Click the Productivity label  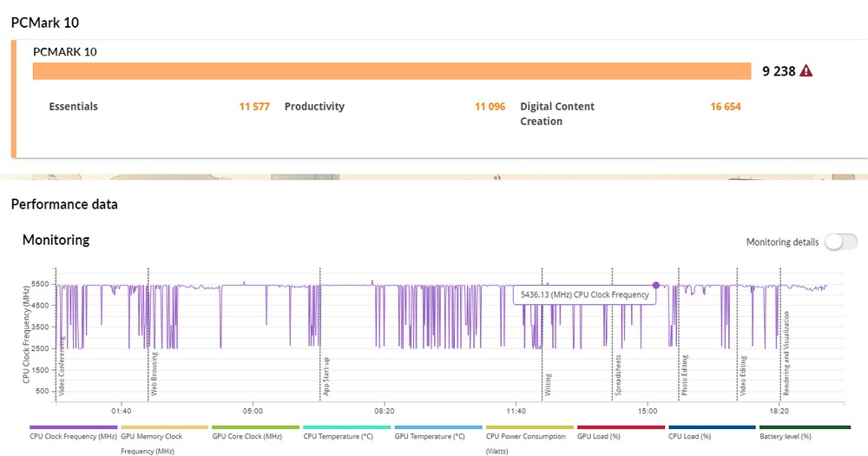point(314,106)
